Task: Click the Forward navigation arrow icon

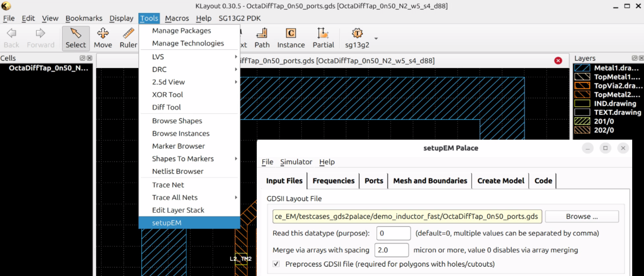Action: point(40,33)
